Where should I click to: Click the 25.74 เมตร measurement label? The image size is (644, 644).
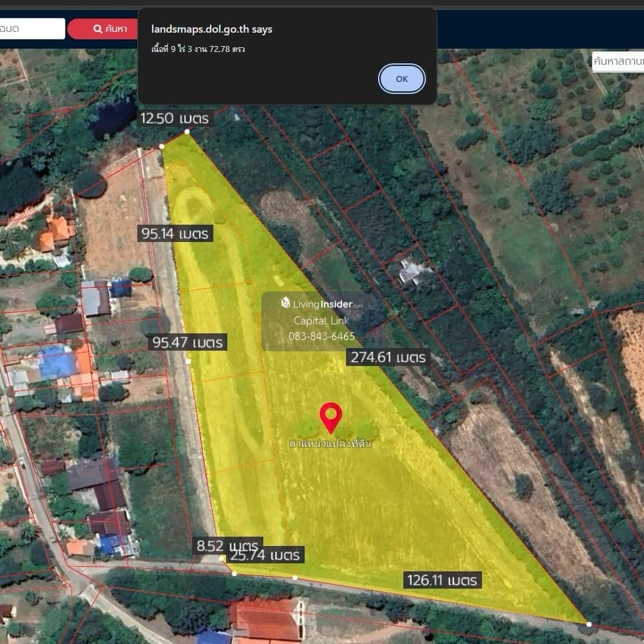(265, 555)
